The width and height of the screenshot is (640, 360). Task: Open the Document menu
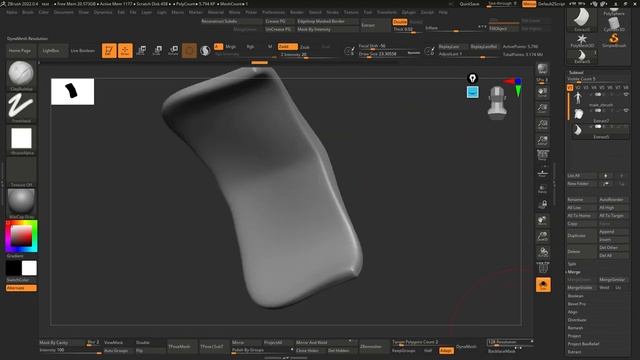tap(64, 12)
